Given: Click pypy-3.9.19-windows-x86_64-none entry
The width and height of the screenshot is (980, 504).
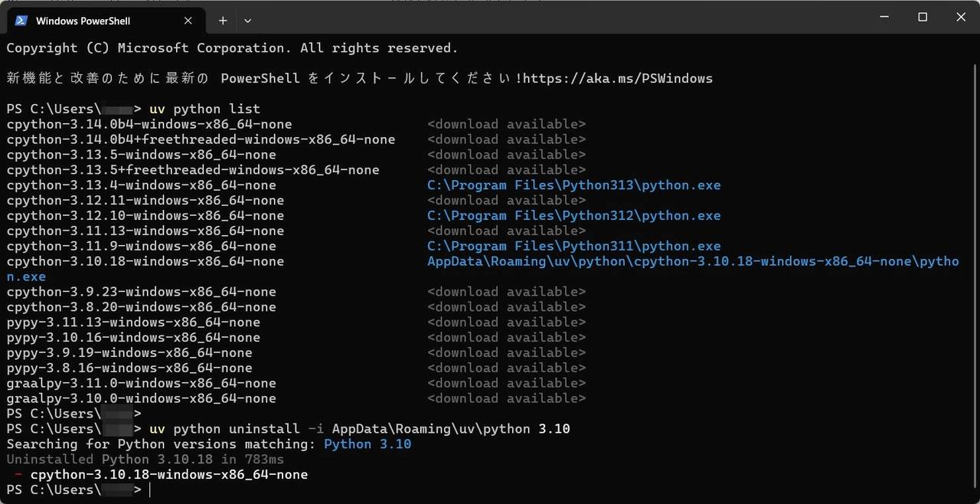Looking at the screenshot, I should [x=129, y=353].
